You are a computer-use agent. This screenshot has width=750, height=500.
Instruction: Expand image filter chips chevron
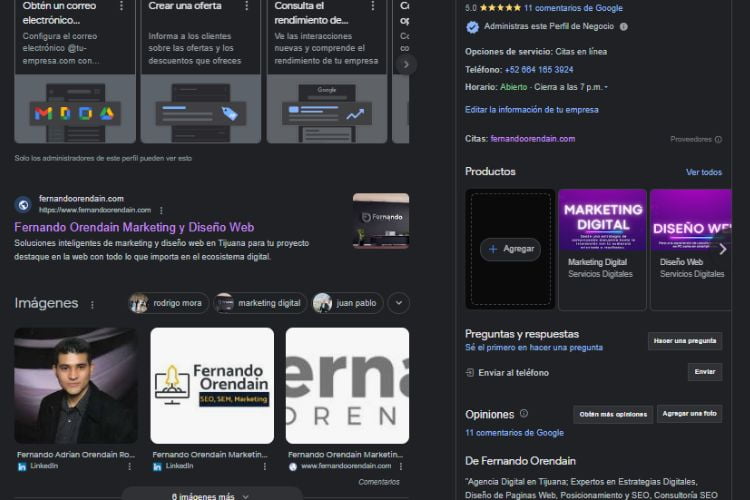[398, 303]
